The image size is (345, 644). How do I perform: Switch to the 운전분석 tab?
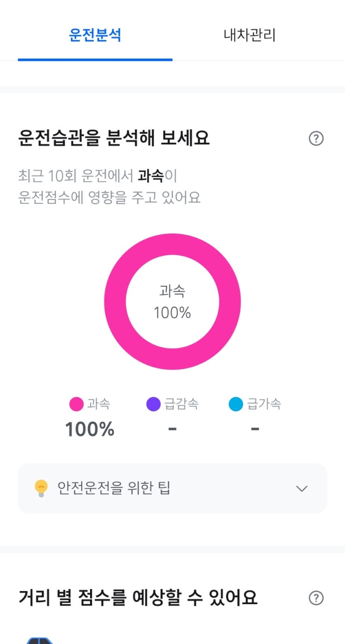tap(95, 35)
